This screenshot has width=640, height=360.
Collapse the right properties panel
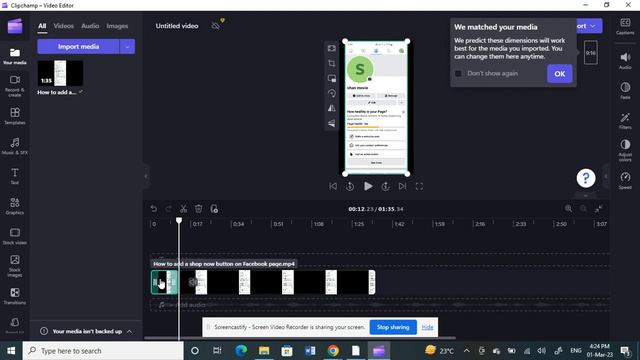coord(606,176)
